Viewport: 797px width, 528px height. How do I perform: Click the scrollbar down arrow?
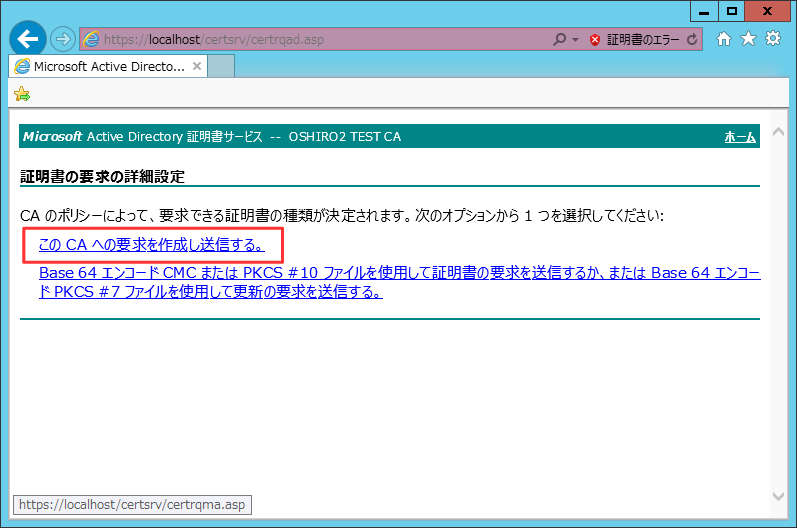coord(778,496)
